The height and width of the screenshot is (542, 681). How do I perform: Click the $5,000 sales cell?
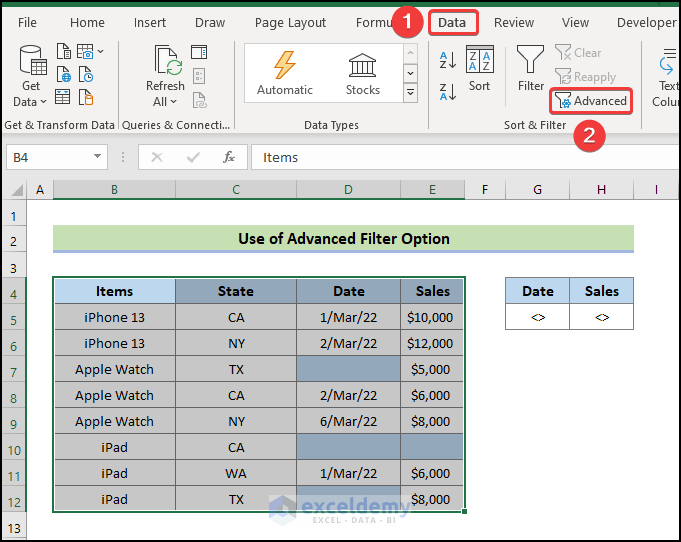point(432,369)
